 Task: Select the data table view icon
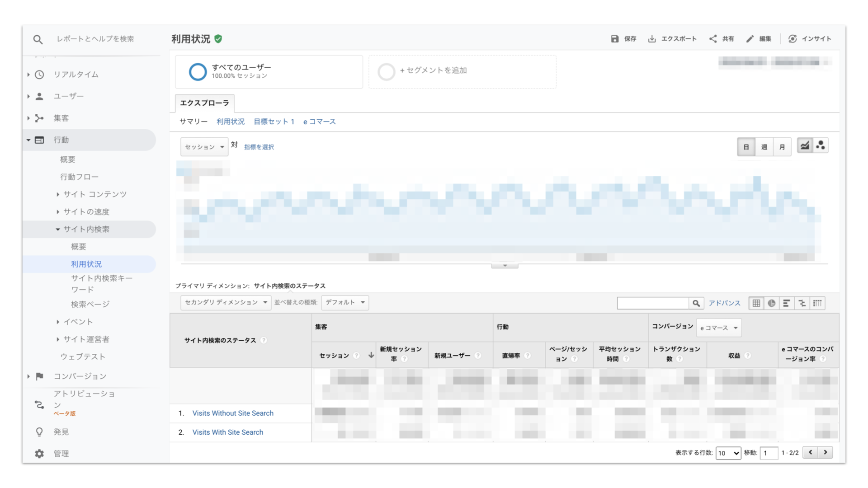[x=756, y=303]
